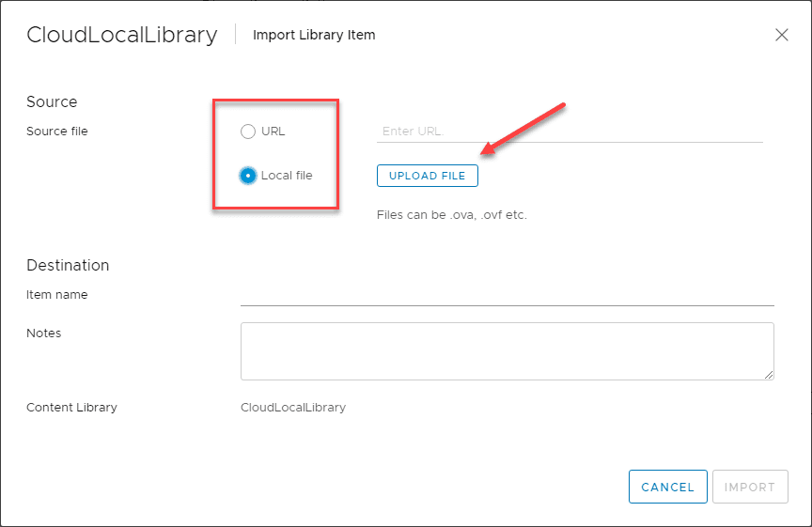
Task: Click the "URL" radio label text
Action: (273, 132)
